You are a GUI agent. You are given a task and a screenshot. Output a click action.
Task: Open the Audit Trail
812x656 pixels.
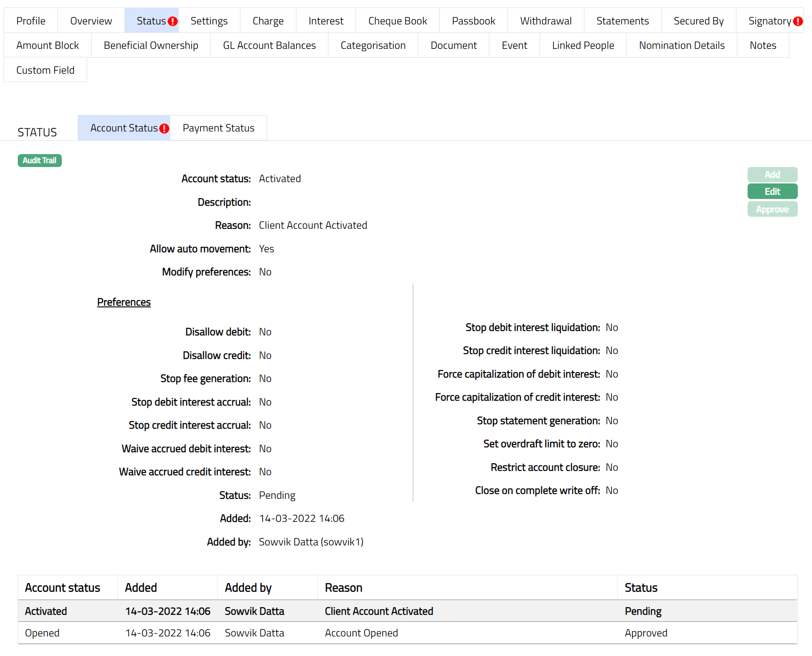click(40, 160)
